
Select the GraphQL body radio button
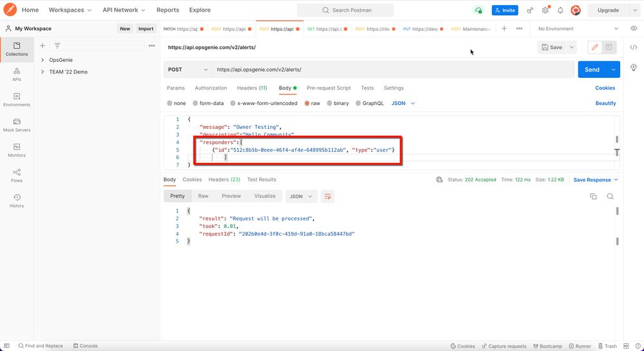click(x=358, y=104)
